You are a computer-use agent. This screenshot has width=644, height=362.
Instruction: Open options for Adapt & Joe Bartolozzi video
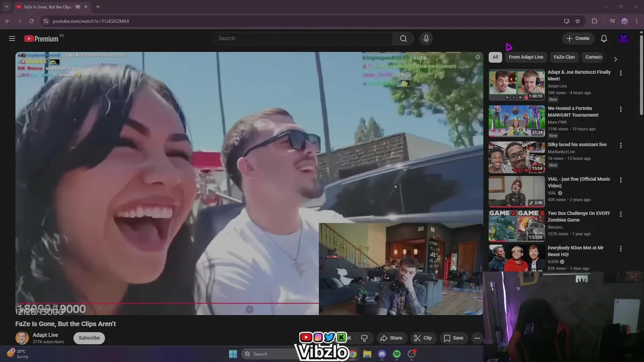(620, 73)
